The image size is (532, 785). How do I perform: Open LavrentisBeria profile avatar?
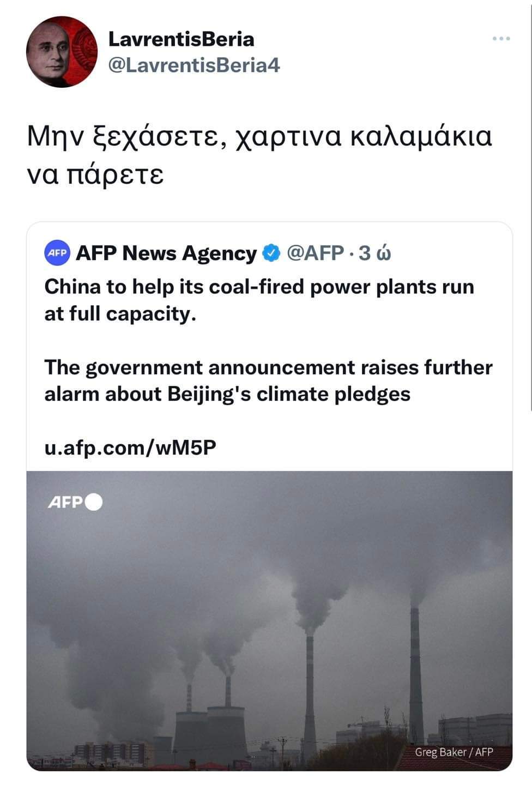pyautogui.click(x=61, y=52)
